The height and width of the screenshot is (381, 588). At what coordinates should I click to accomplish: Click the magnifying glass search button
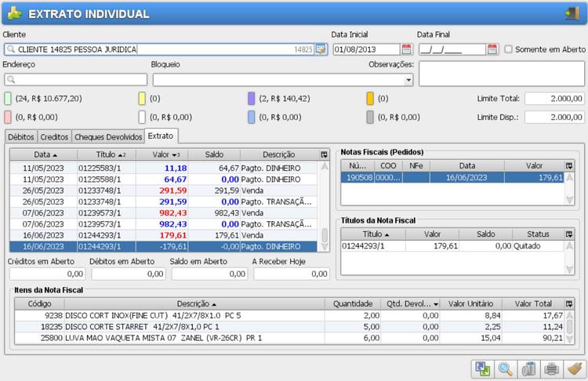click(506, 368)
